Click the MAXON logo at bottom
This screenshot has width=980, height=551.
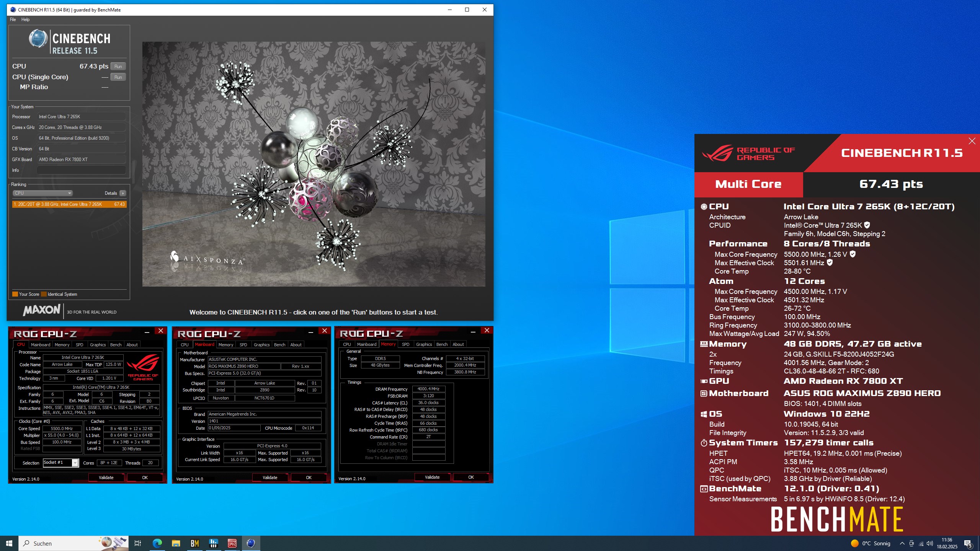(x=42, y=310)
